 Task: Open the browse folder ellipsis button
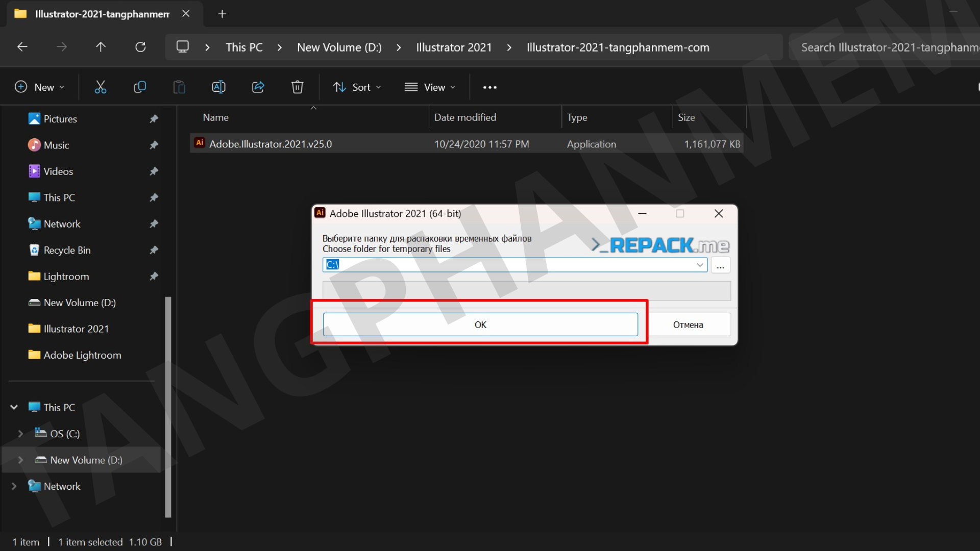(x=720, y=265)
